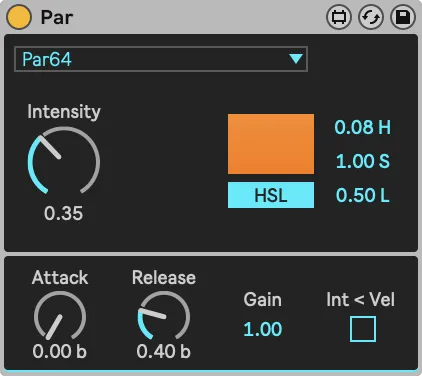
Task: Click the Release value 0.40 b
Action: (163, 351)
